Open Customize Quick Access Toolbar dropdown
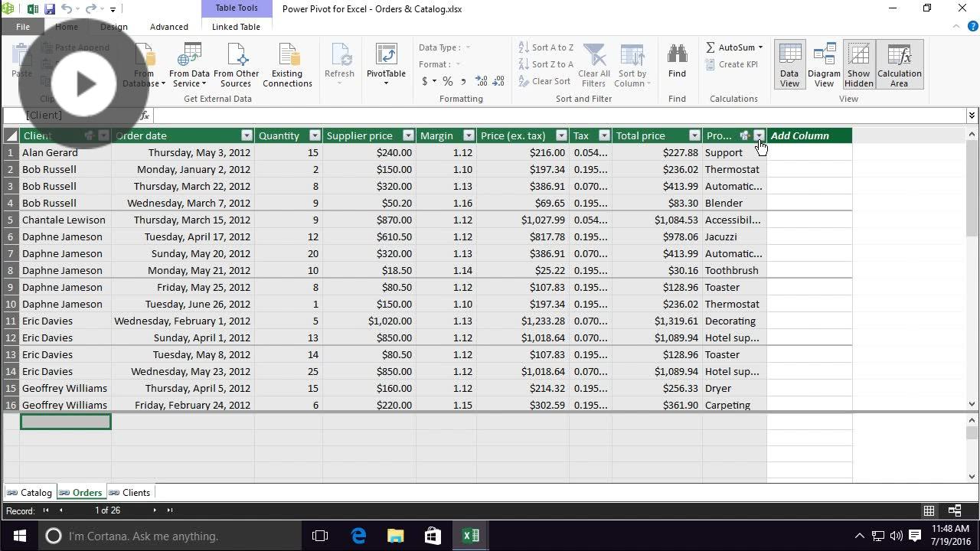980x551 pixels. click(113, 9)
